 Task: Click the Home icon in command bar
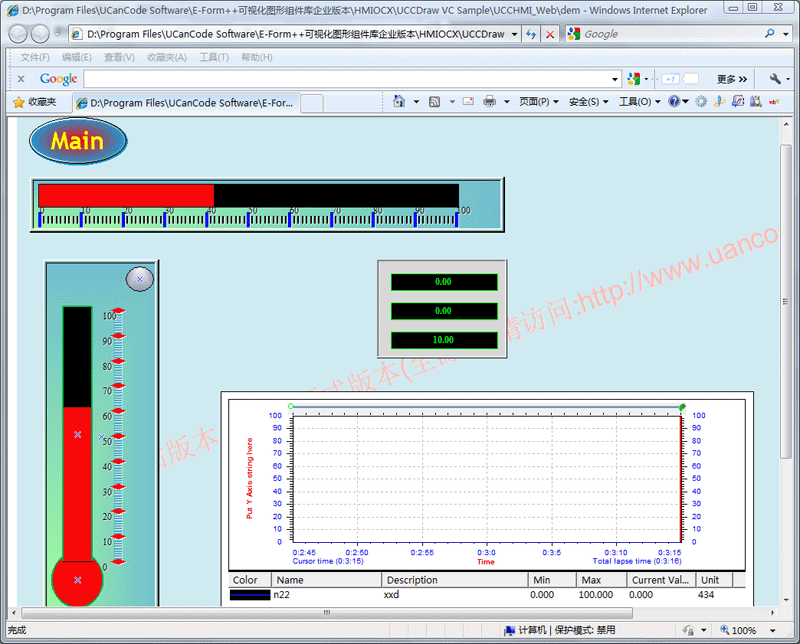[x=399, y=102]
